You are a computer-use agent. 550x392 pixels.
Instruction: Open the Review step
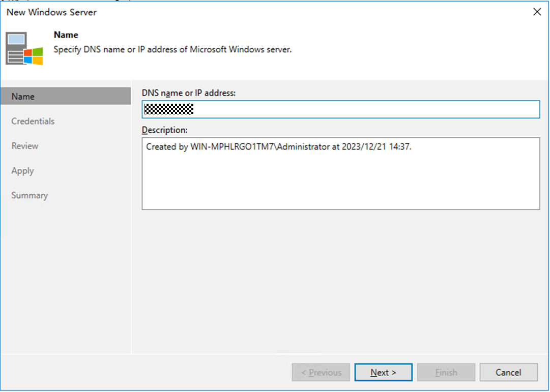pos(25,146)
